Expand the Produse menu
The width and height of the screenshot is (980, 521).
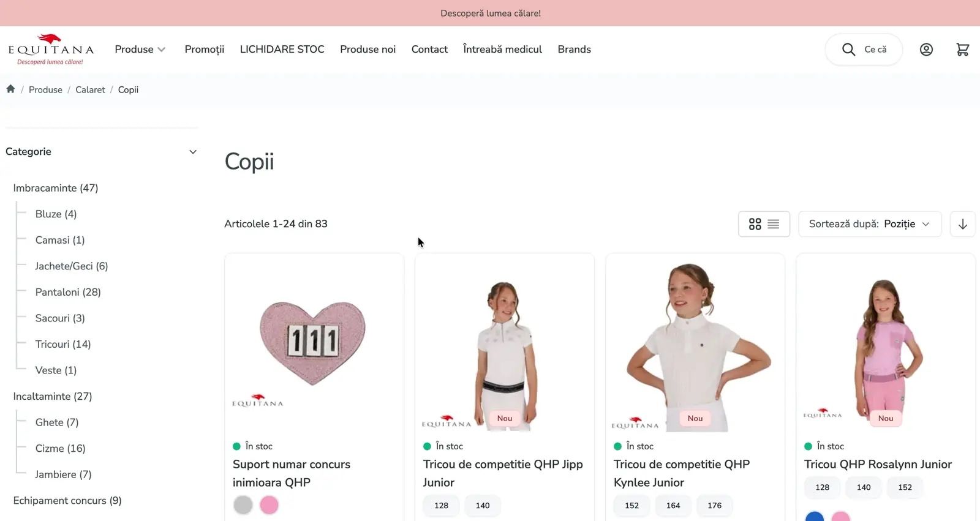(x=140, y=50)
